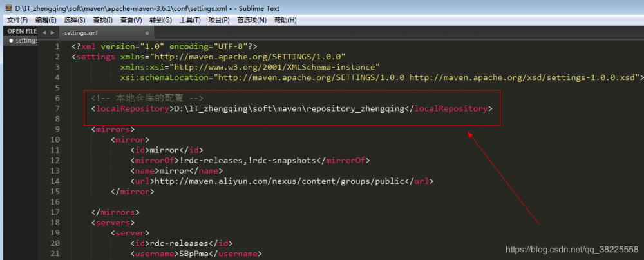Click line number 1 in gutter

[x=57, y=46]
